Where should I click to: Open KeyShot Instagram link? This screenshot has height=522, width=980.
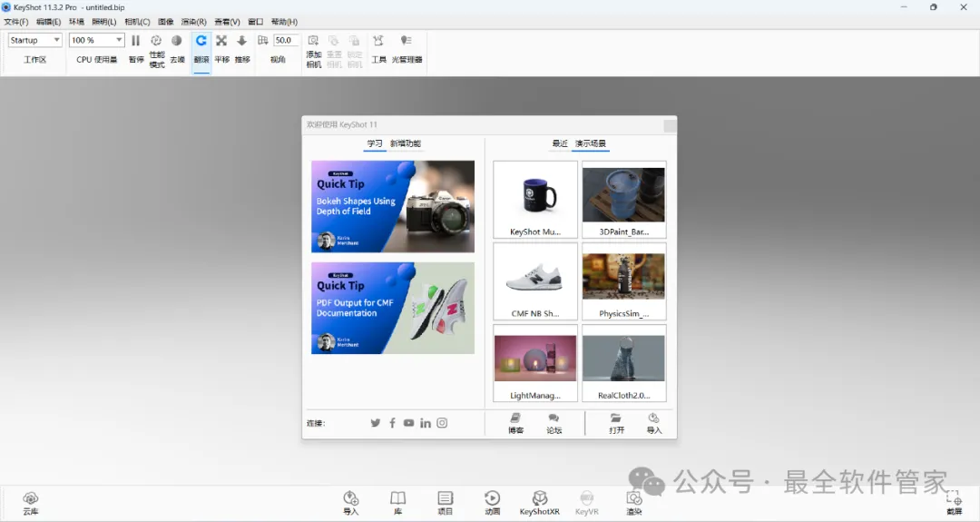[442, 423]
